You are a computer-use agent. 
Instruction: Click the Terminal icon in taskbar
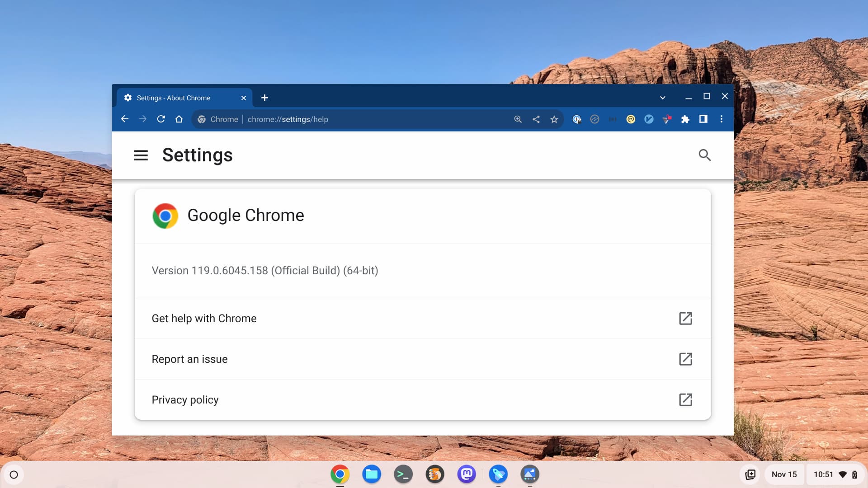(x=403, y=474)
